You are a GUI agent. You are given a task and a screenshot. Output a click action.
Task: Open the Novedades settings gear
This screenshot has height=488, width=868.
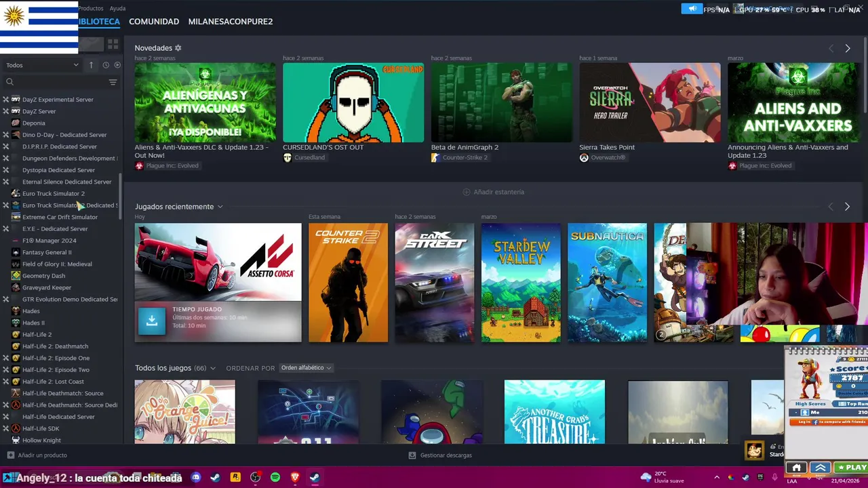click(x=178, y=48)
